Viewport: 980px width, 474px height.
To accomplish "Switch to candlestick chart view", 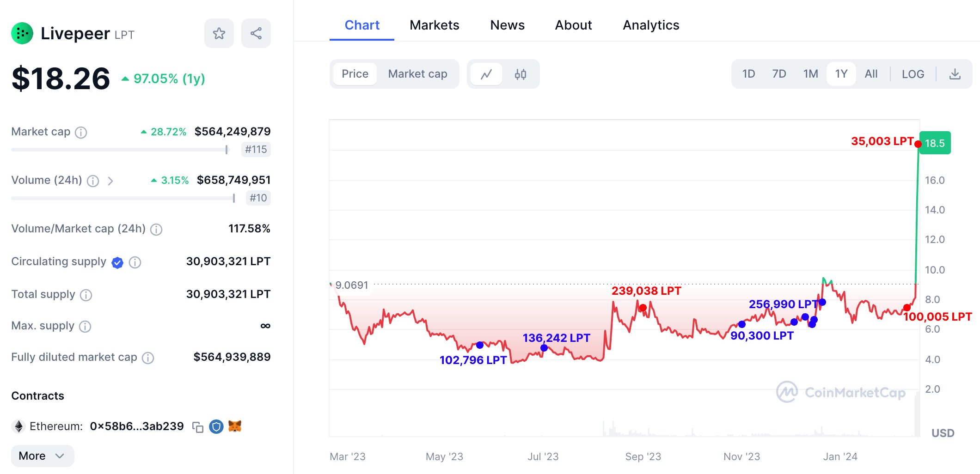I will point(521,74).
